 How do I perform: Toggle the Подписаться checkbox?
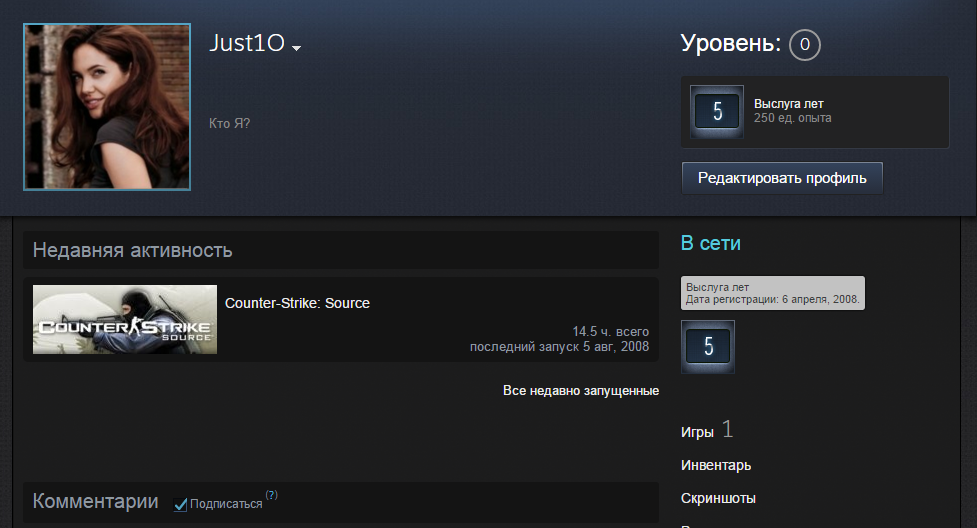(180, 504)
